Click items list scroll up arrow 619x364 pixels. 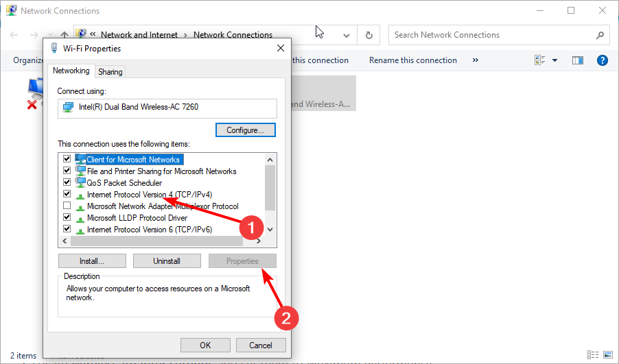270,159
